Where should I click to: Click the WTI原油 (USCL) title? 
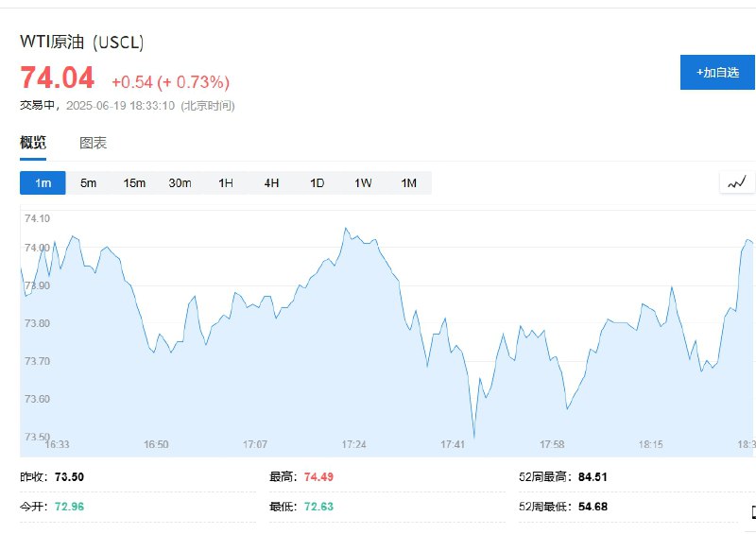tap(82, 42)
